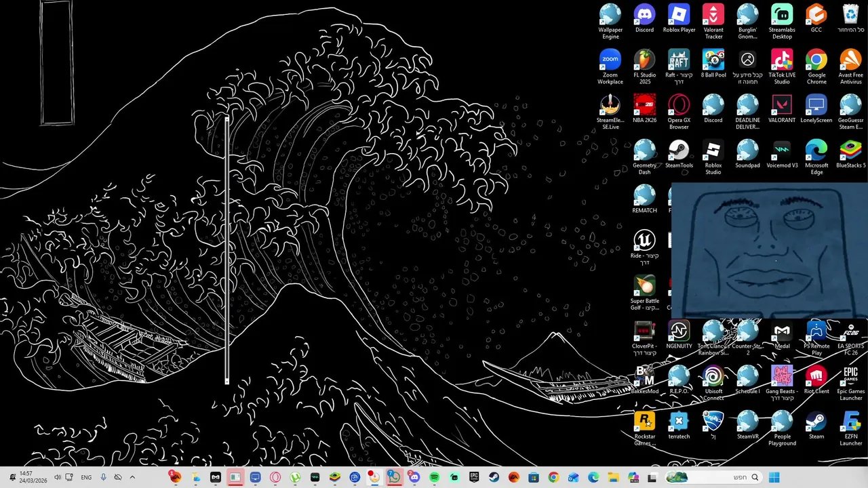Open Spotify from the taskbar
This screenshot has width=868, height=488.
435,477
